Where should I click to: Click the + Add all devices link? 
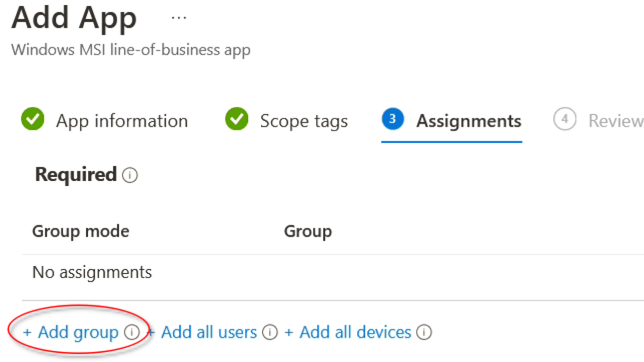348,332
